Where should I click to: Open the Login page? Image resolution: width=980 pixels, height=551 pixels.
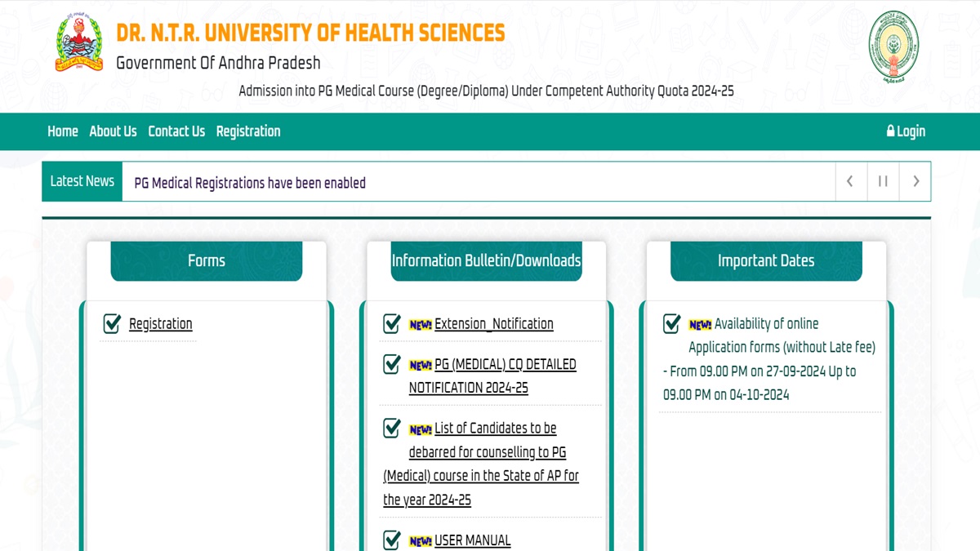coord(906,131)
